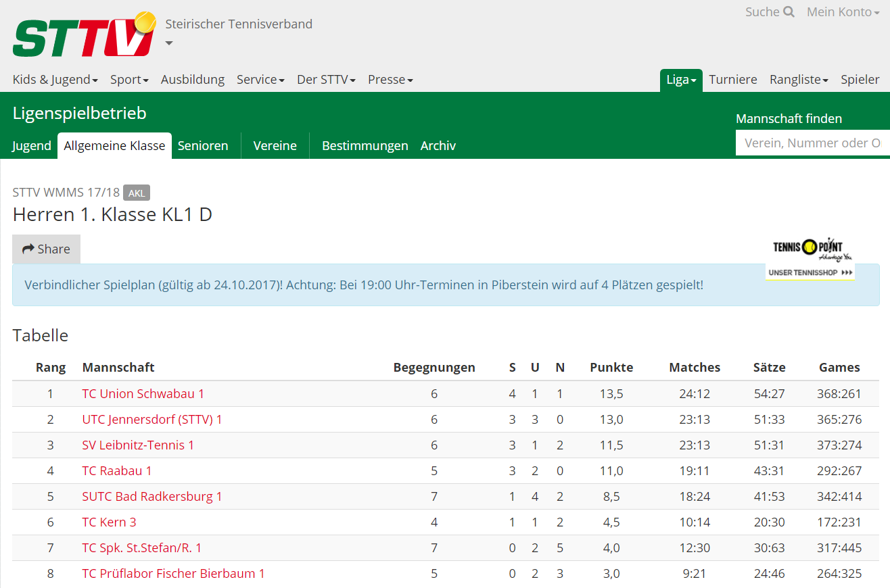
Task: Click the 342:414 games value
Action: point(839,497)
